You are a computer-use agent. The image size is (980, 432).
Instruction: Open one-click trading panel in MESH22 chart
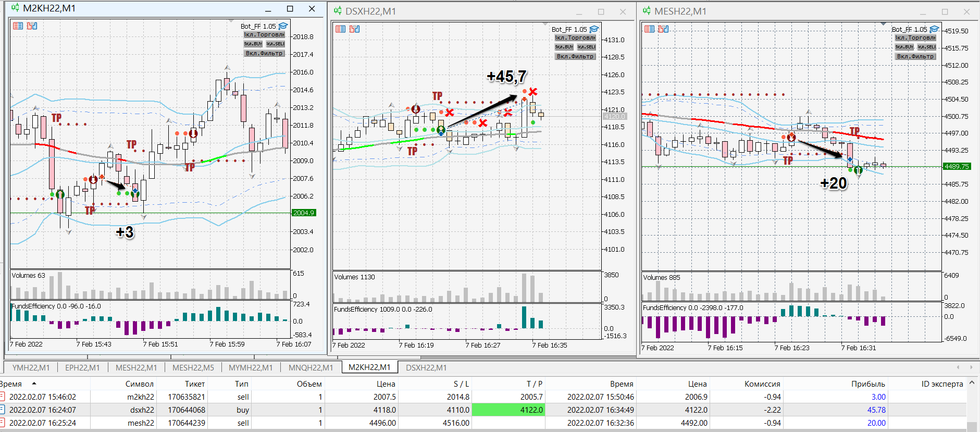click(649, 29)
